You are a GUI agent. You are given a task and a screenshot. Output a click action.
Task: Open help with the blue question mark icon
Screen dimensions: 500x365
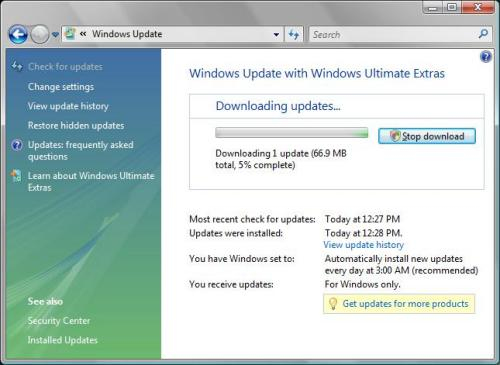pos(486,57)
